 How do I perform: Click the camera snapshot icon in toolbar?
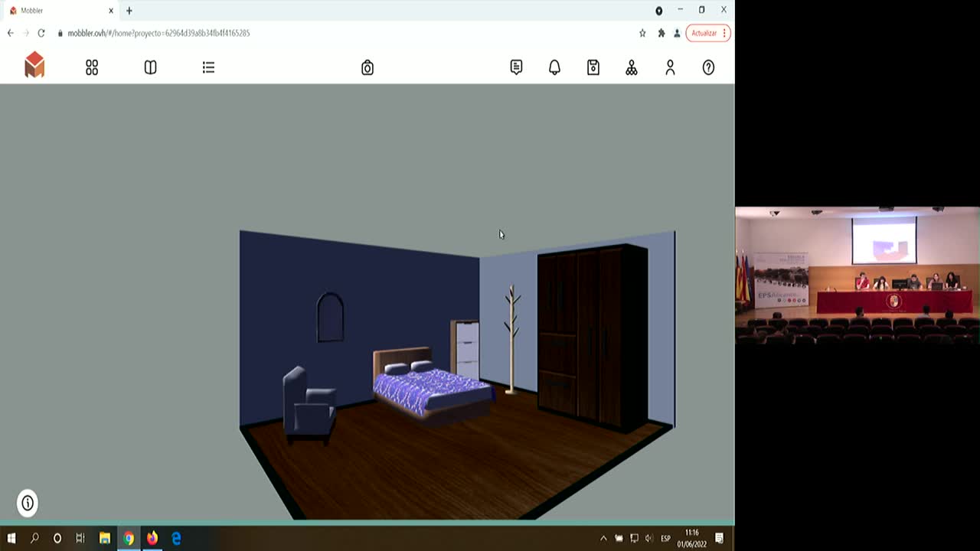367,68
